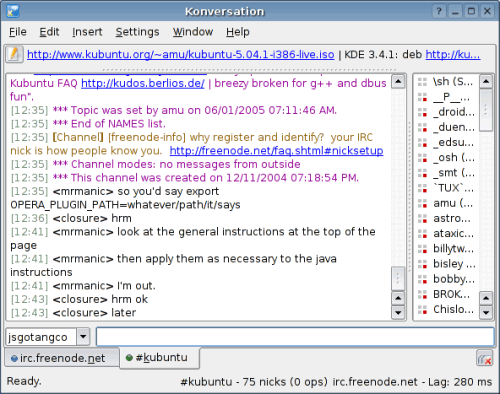Open the Settings menu
Viewport: 500px width, 394px height.
pyautogui.click(x=137, y=32)
